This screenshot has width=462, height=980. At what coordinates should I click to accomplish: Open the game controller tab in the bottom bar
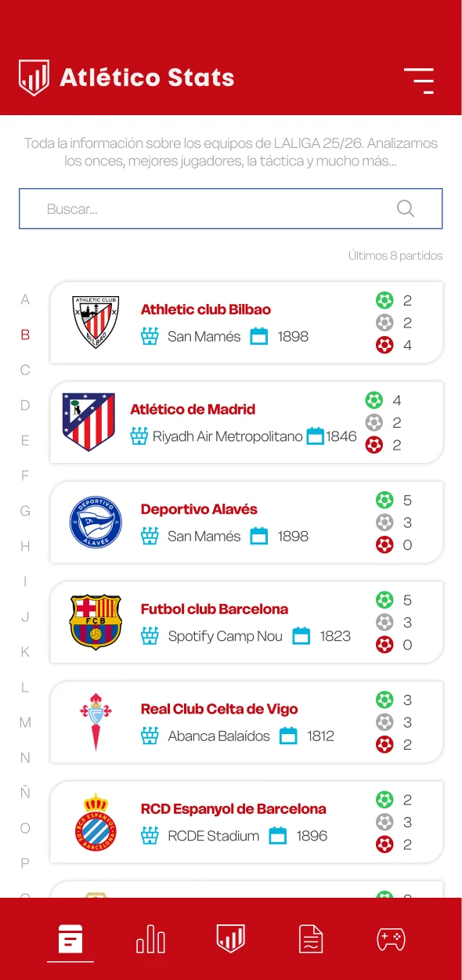click(x=391, y=938)
